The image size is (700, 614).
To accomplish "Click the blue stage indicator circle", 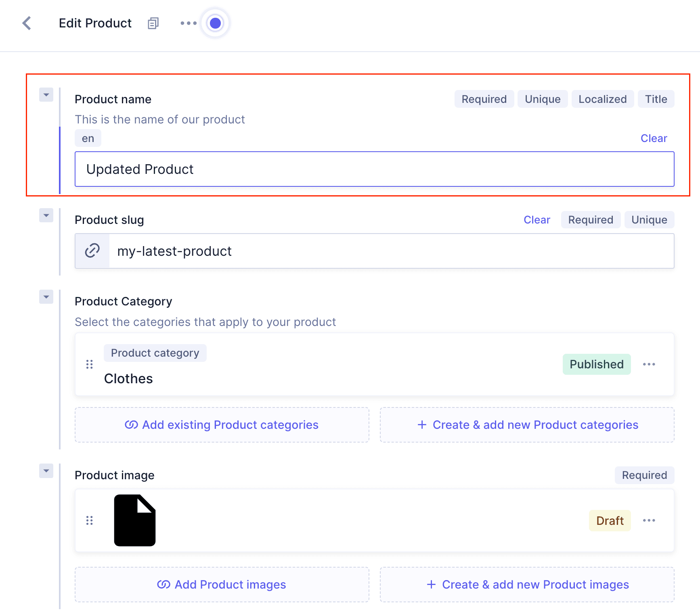I will pos(215,23).
